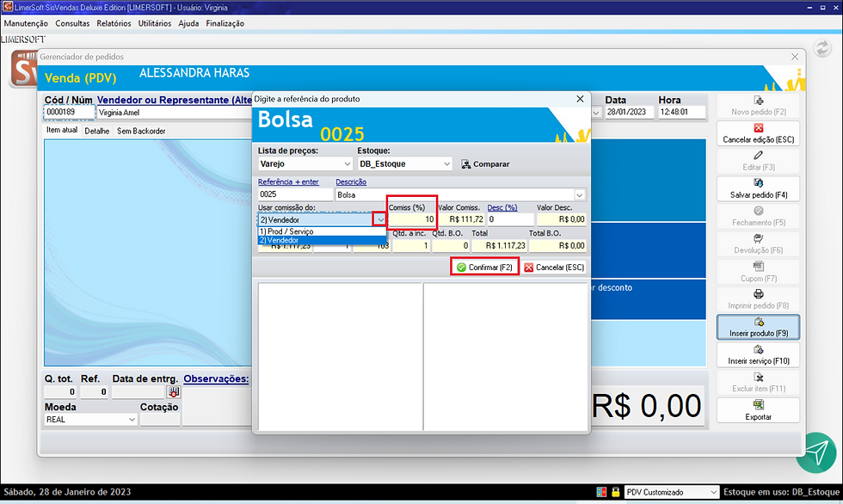This screenshot has height=504, width=843.
Task: Open Fechamento (F5) button
Action: [758, 216]
